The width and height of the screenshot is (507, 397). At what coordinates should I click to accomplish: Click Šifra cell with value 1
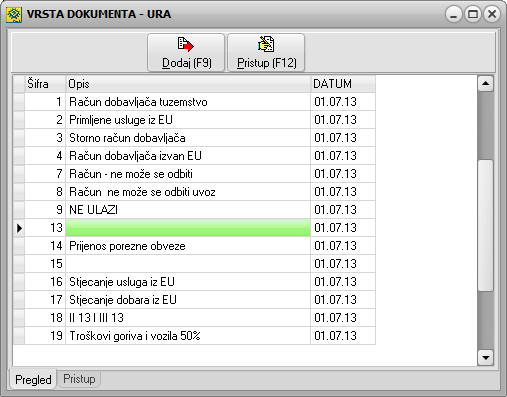tap(45, 102)
